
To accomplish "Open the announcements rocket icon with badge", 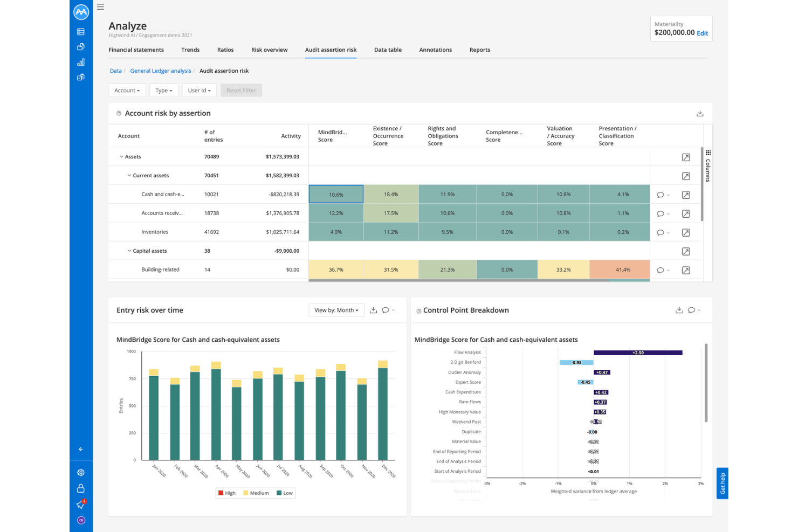I will [81, 505].
